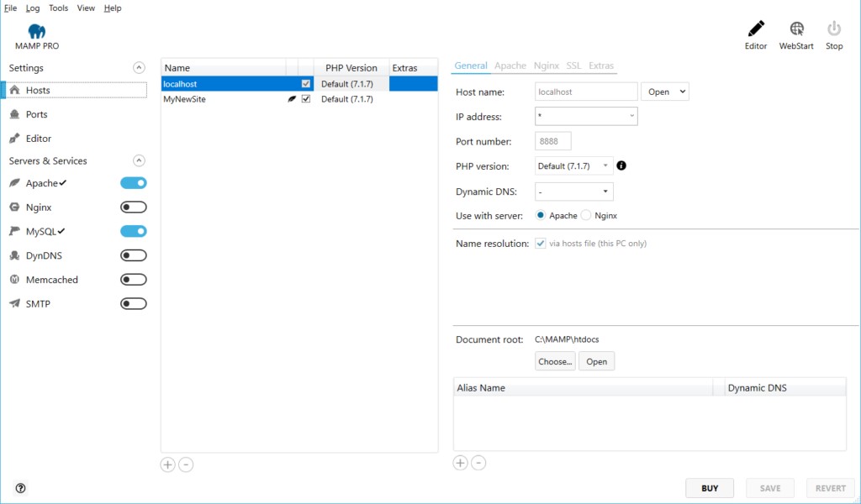Viewport: 861px width, 504px height.
Task: Click the Choose... document root button
Action: click(555, 361)
